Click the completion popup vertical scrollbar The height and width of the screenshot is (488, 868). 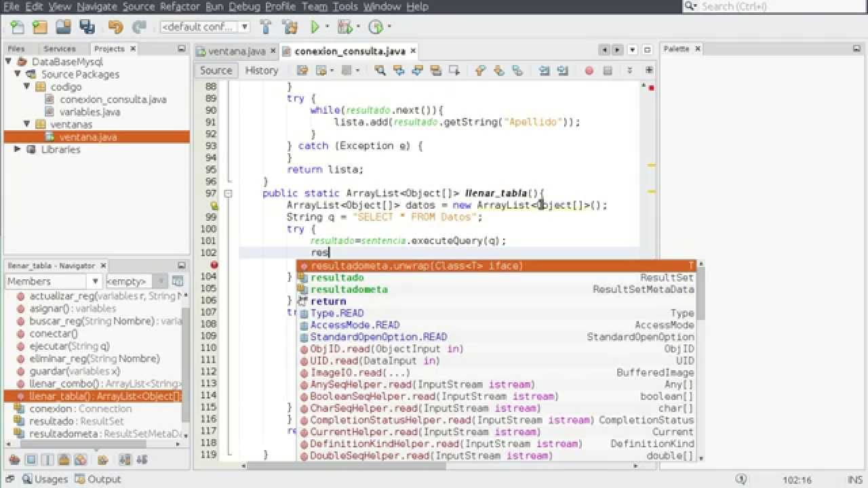700,361
